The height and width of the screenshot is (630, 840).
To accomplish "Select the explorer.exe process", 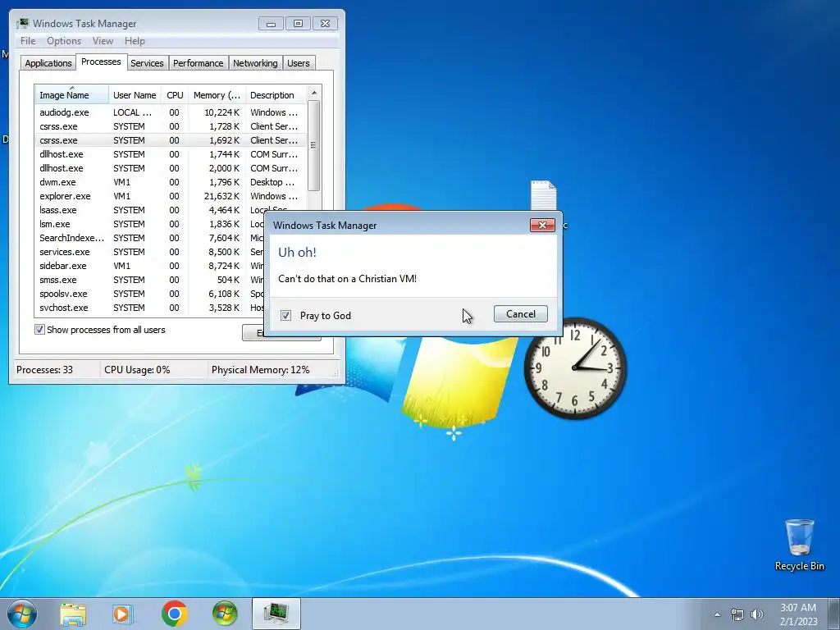I will tap(171, 195).
